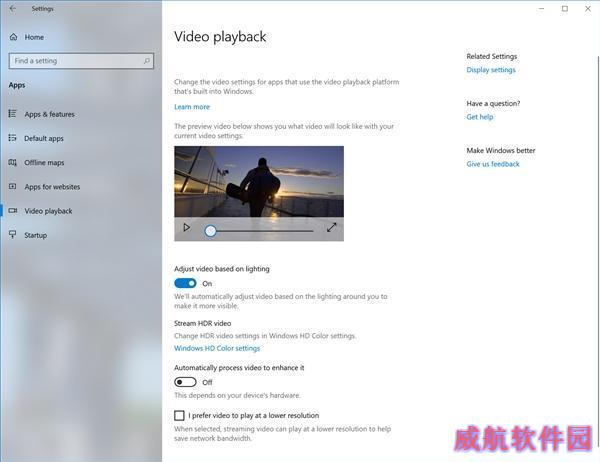Minimize the Settings window
Image resolution: width=600 pixels, height=462 pixels.
coord(541,8)
